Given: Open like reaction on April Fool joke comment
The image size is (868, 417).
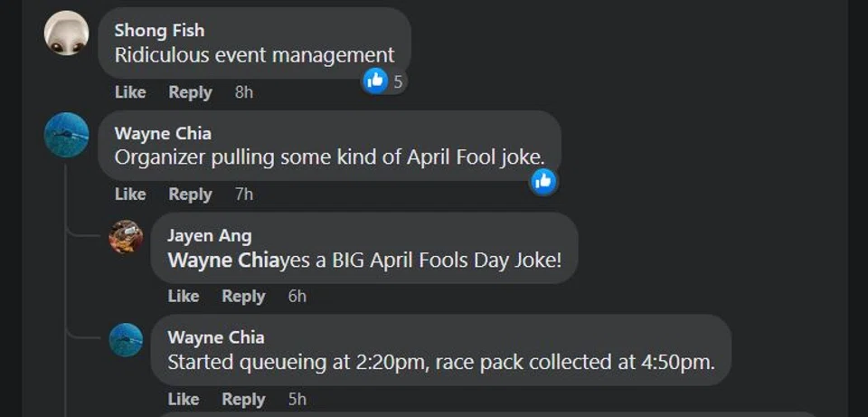Looking at the screenshot, I should click(x=542, y=182).
